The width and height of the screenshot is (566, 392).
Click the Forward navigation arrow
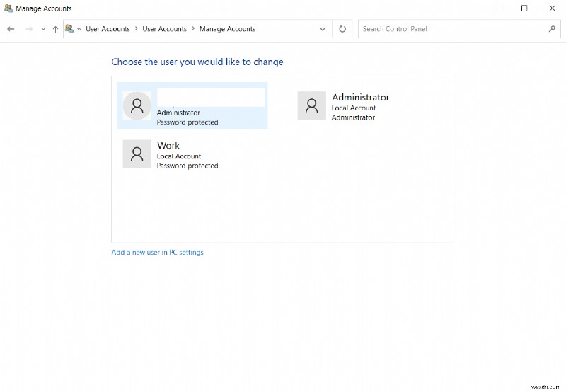[x=29, y=29]
